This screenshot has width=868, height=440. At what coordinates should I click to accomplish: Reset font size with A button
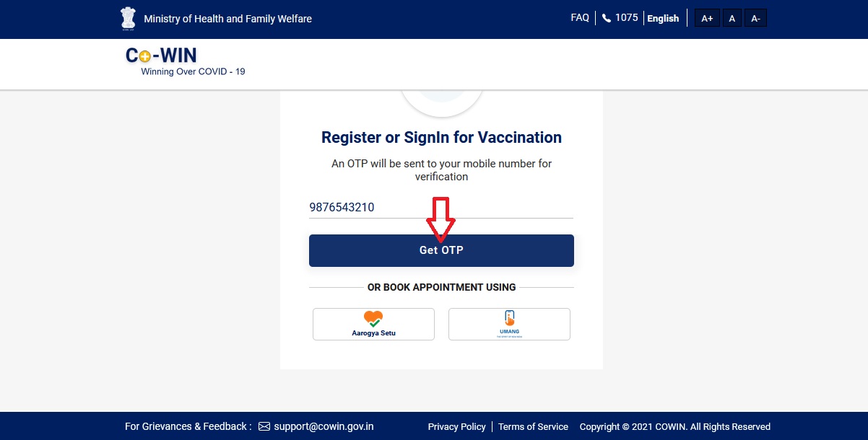(x=732, y=19)
